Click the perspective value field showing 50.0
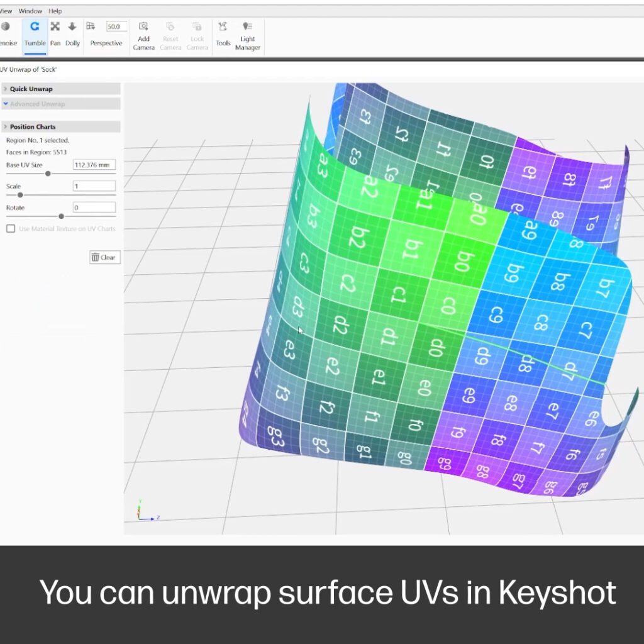The height and width of the screenshot is (644, 644). (116, 26)
